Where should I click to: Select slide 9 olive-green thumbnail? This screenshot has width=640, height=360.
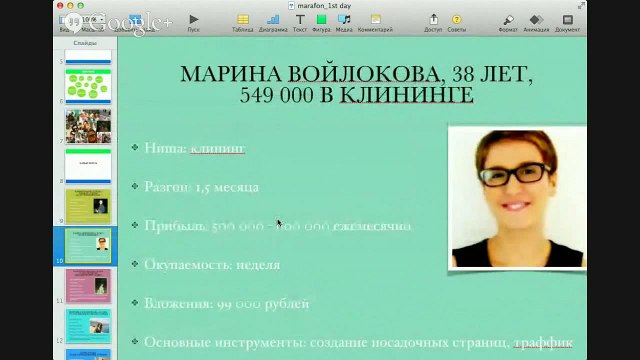pos(88,206)
